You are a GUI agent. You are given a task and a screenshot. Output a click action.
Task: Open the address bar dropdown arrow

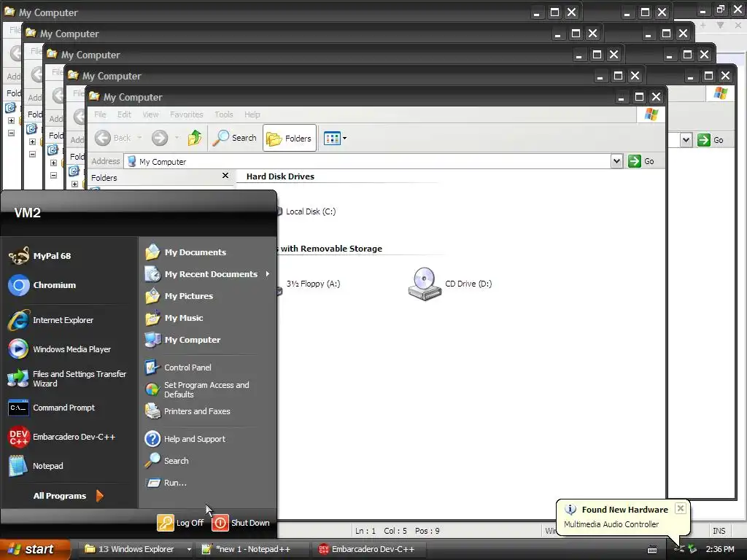tap(616, 161)
